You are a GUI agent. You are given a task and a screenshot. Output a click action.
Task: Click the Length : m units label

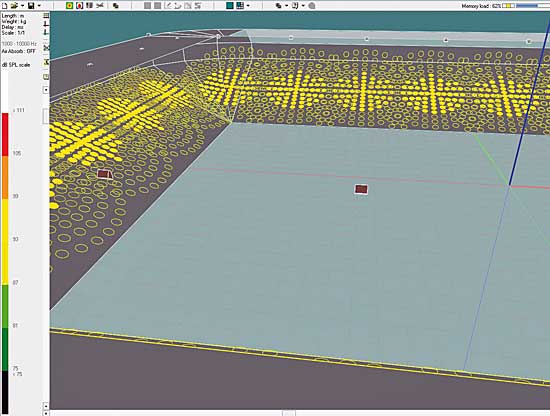(x=13, y=16)
